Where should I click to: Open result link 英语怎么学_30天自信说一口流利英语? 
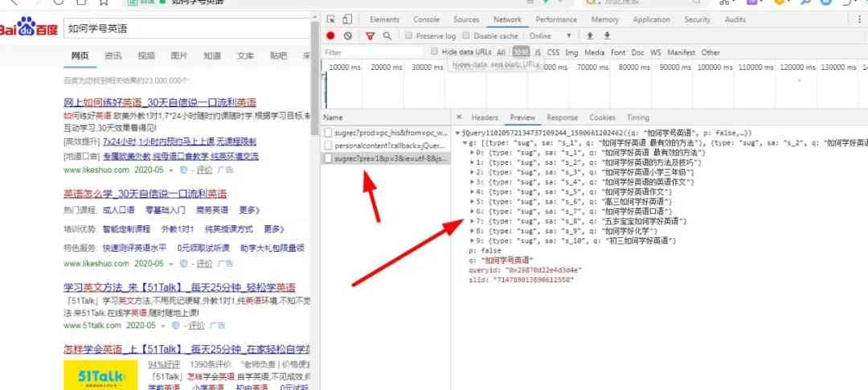(145, 194)
